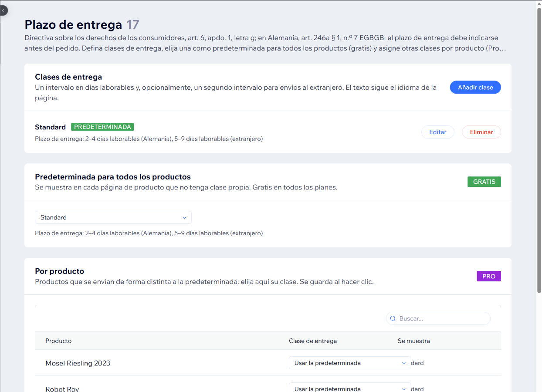Image resolution: width=542 pixels, height=392 pixels.
Task: Select the Mosel Riesling 2023 product name
Action: tap(78, 363)
